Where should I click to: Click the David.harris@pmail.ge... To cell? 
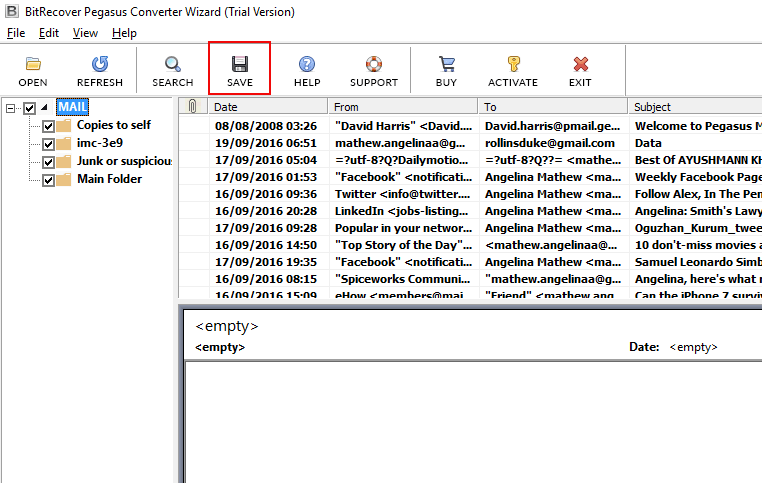coord(553,126)
